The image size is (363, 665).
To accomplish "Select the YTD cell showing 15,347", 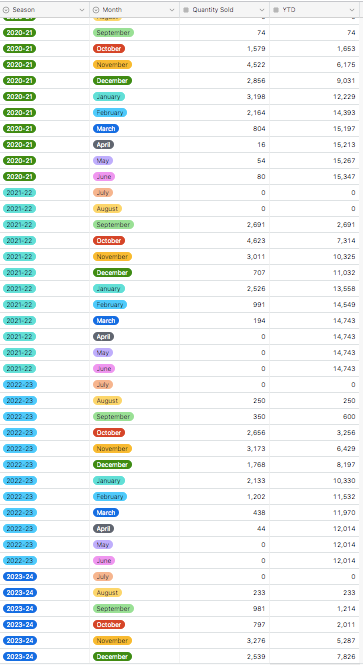I will point(314,177).
